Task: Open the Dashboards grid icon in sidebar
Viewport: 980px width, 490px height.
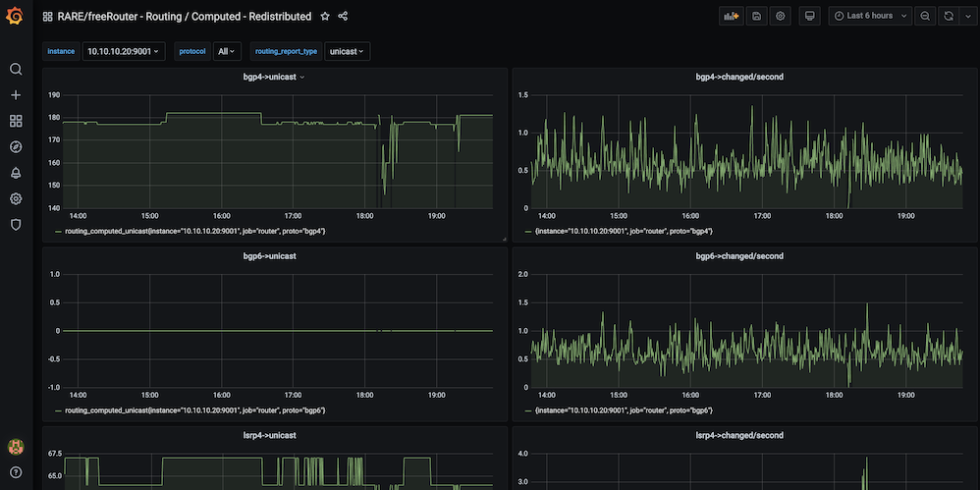Action: point(16,121)
